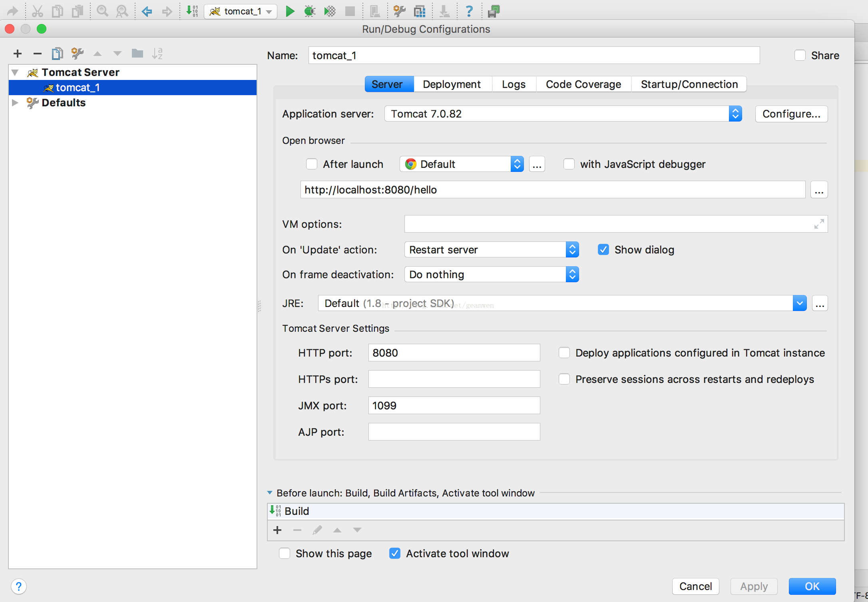Switch to the Code Coverage tab

(583, 84)
